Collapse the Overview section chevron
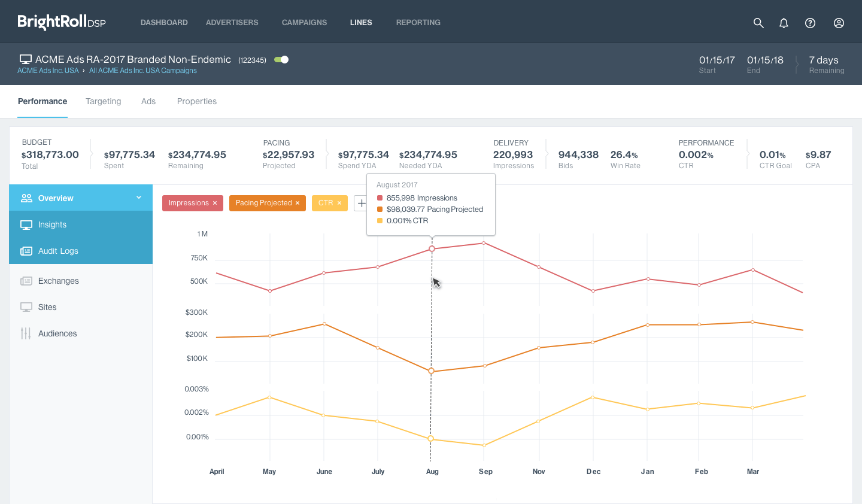The width and height of the screenshot is (862, 504). click(139, 198)
